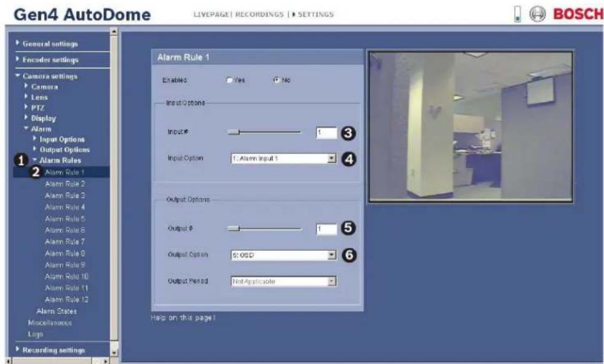Open the SETTINGS page
Screen dimensions: 604x364
click(316, 14)
